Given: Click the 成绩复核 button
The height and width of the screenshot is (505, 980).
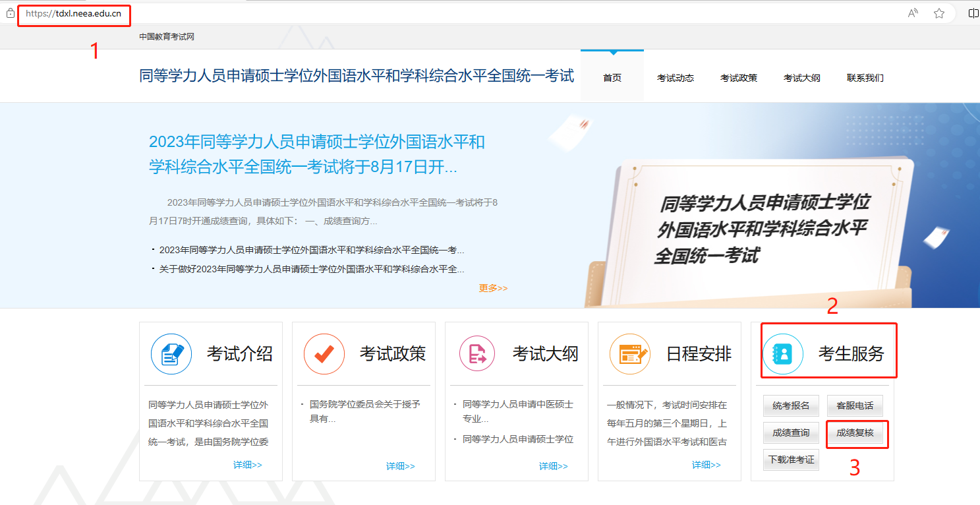Looking at the screenshot, I should click(855, 433).
